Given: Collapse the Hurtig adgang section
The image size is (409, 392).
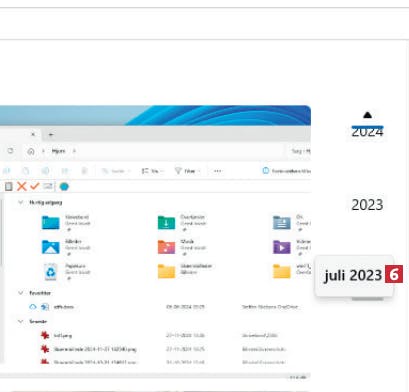Looking at the screenshot, I should click(21, 202).
